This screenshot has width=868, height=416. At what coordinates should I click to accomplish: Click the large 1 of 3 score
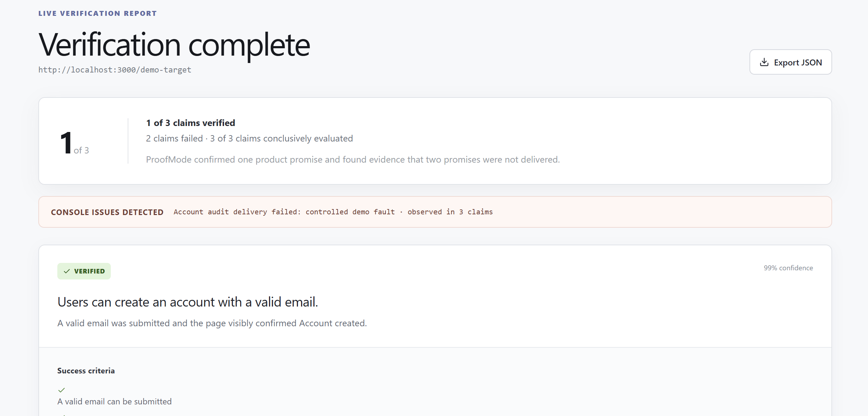pos(75,143)
